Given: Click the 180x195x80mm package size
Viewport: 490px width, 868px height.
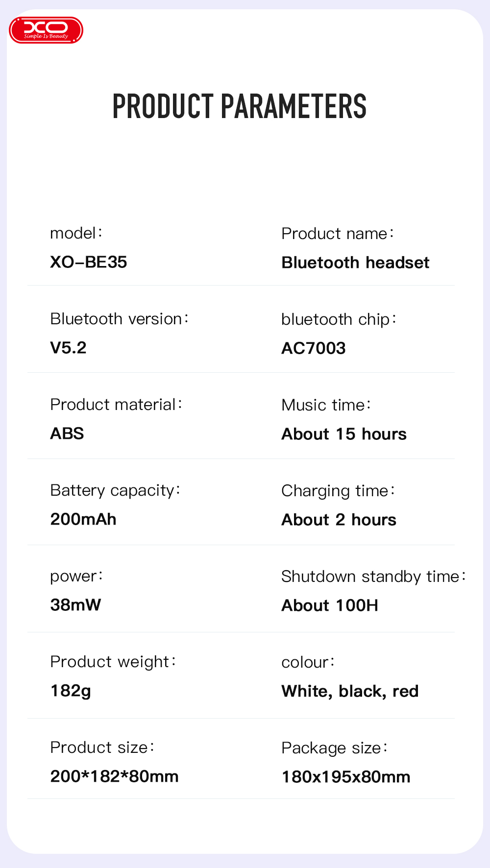Looking at the screenshot, I should point(346,777).
